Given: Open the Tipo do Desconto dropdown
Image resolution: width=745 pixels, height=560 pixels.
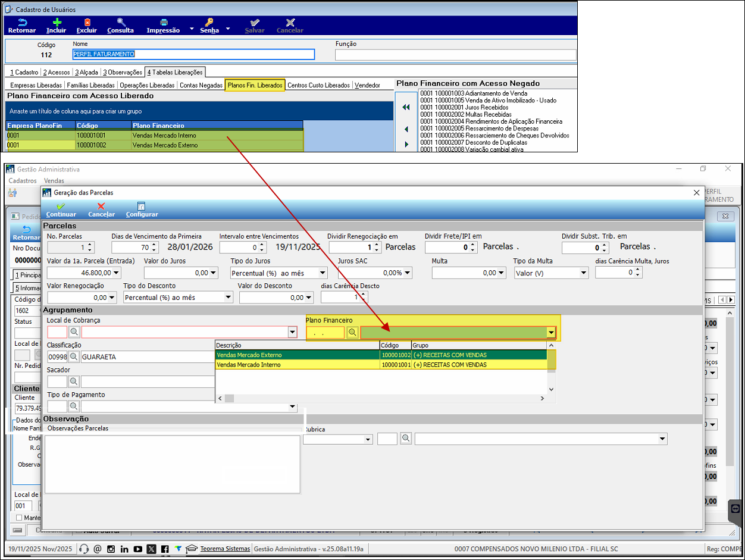Looking at the screenshot, I should coord(228,298).
